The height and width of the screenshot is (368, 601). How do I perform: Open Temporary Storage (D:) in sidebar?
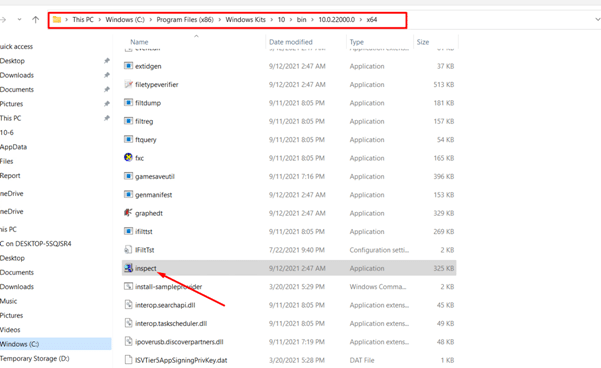[34, 358]
